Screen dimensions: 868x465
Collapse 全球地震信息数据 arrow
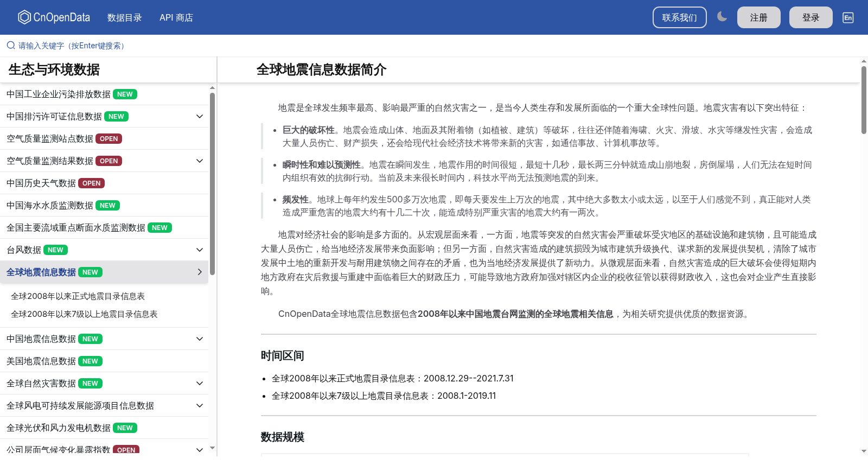200,272
